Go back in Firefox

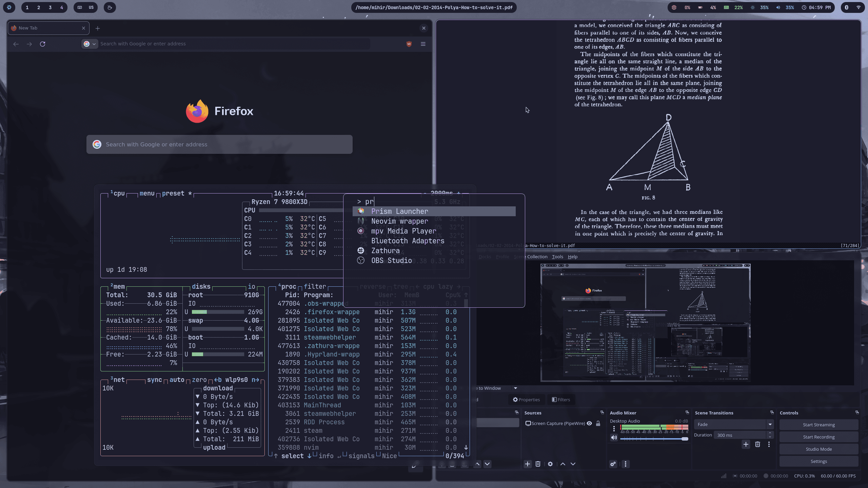pyautogui.click(x=16, y=44)
